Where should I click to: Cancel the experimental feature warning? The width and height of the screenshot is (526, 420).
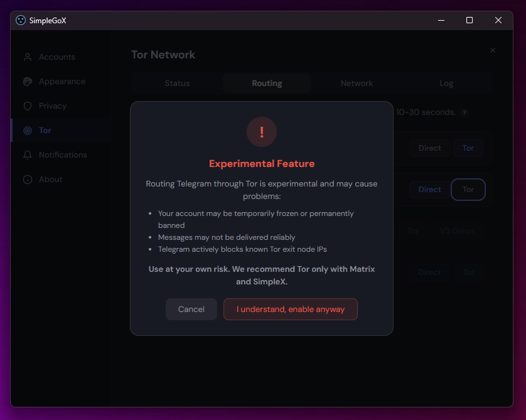191,309
